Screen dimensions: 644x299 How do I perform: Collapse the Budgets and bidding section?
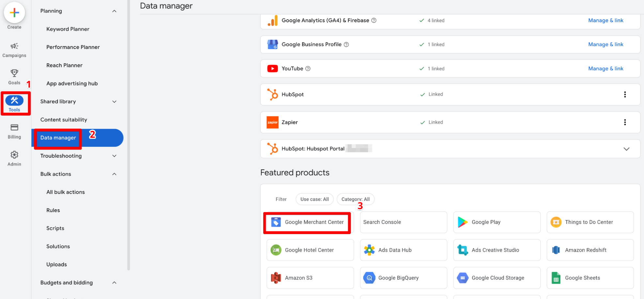click(x=114, y=283)
